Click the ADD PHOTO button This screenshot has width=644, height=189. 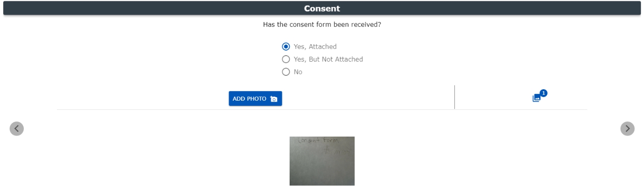pos(255,99)
